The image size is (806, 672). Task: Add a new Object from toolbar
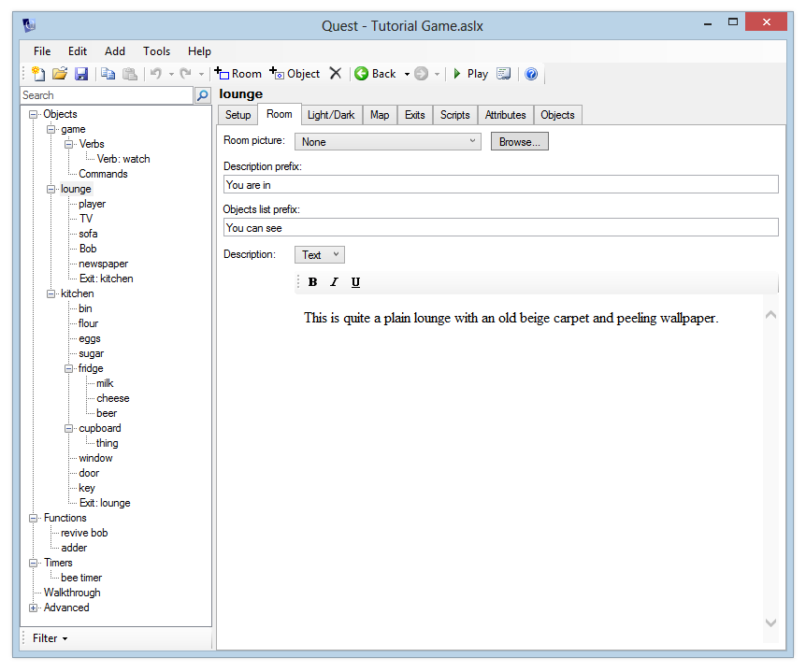pos(295,74)
